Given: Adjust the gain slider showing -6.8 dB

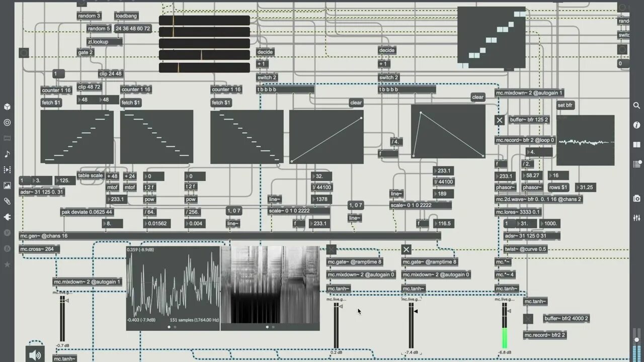Looking at the screenshot, I should [504, 325].
